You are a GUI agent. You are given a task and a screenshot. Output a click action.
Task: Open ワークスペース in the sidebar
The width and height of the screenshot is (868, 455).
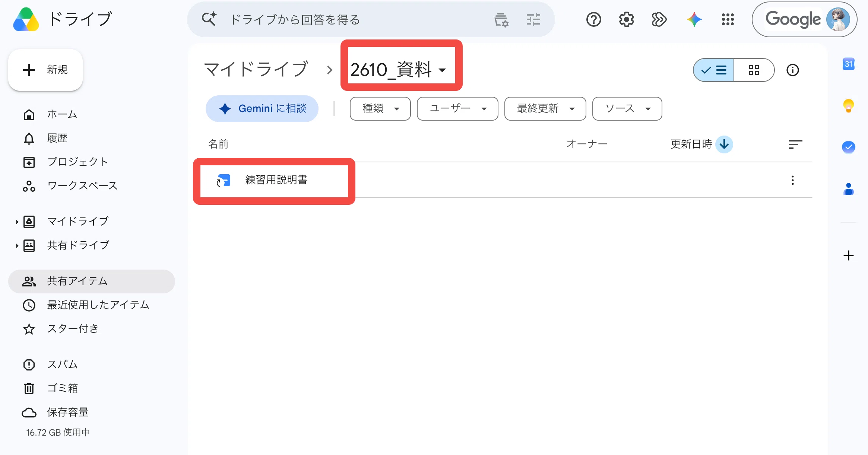91,186
